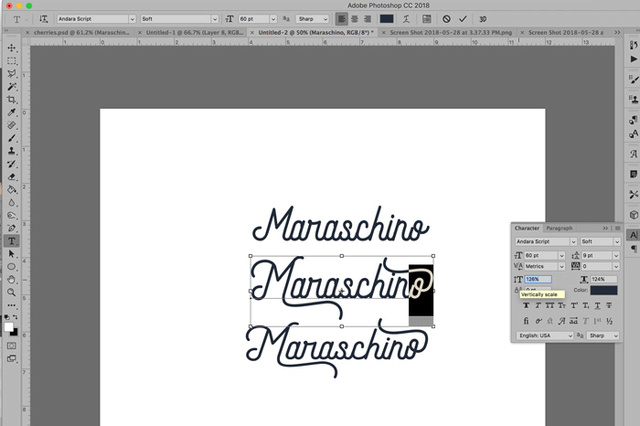This screenshot has width=640, height=426.
Task: Toggle Superscript in Character panel
Action: pyautogui.click(x=574, y=305)
